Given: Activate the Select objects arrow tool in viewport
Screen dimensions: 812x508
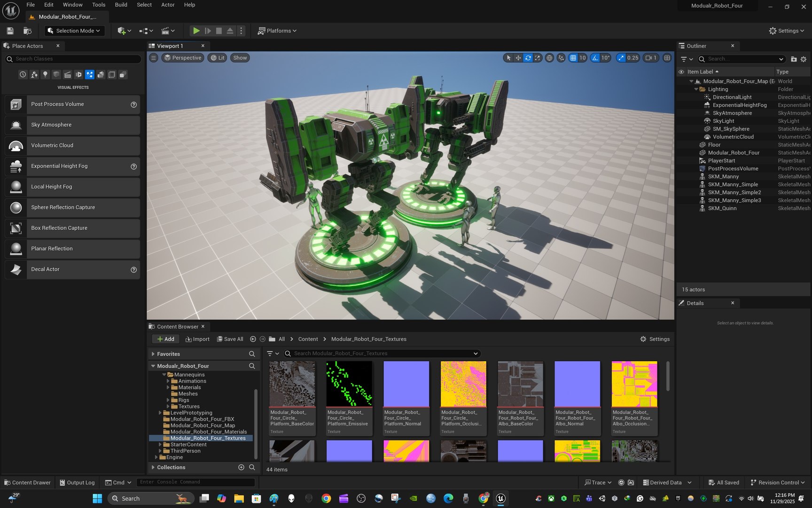Looking at the screenshot, I should pos(508,58).
